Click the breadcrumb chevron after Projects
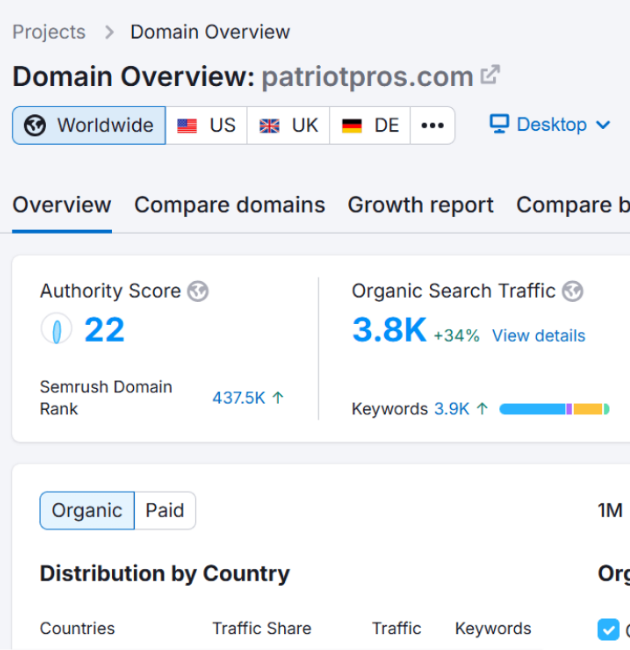This screenshot has height=650, width=630. 109,32
